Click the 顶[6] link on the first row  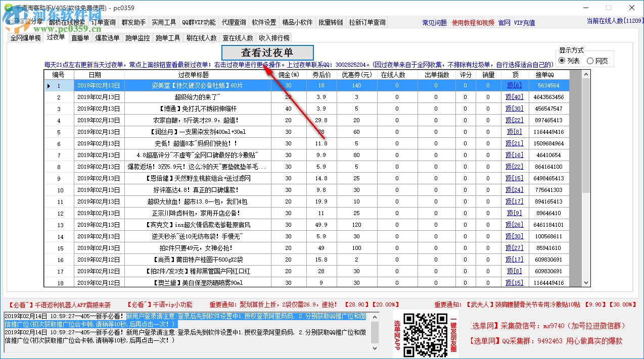coord(515,86)
